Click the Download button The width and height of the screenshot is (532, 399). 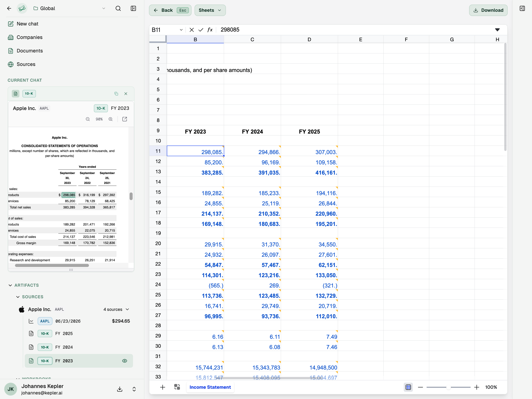coord(488,10)
